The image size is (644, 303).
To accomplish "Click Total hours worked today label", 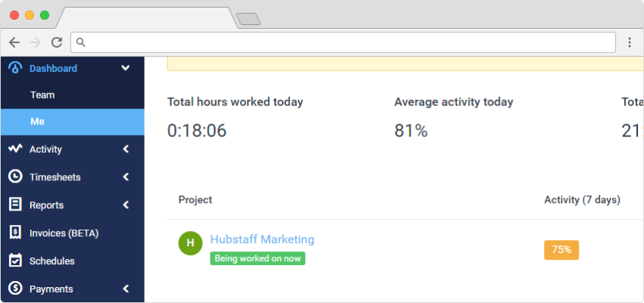I will tap(235, 102).
